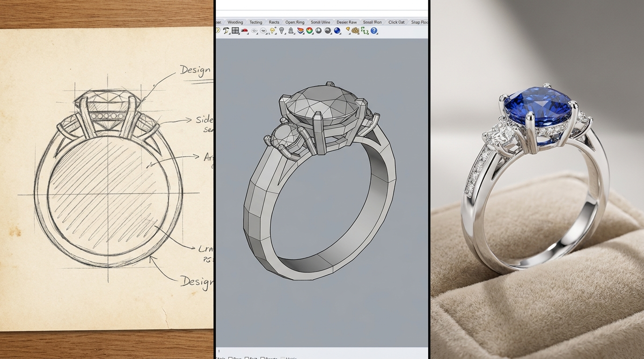Switch to the Wooding tab
This screenshot has width=644, height=359.
235,22
